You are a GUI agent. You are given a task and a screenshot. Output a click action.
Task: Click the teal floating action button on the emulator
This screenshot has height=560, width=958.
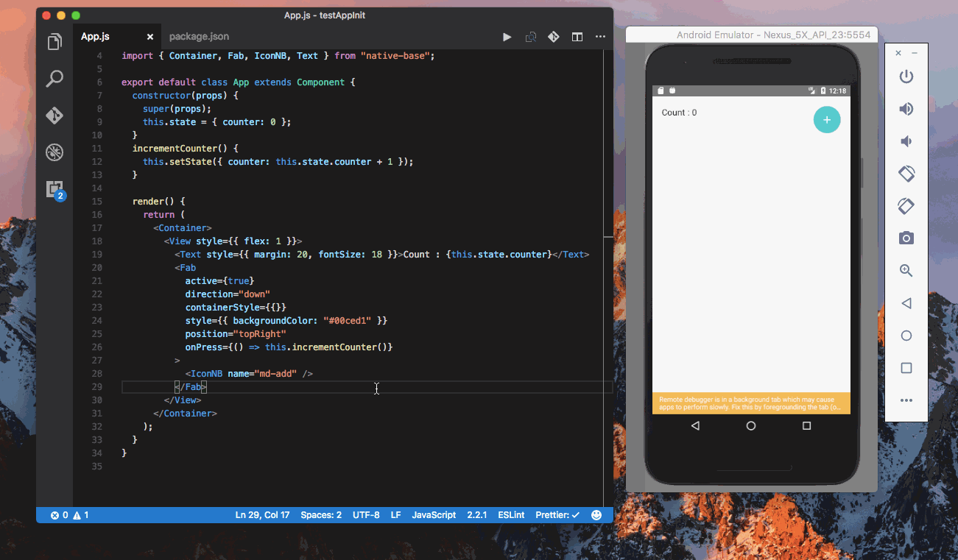click(x=826, y=119)
